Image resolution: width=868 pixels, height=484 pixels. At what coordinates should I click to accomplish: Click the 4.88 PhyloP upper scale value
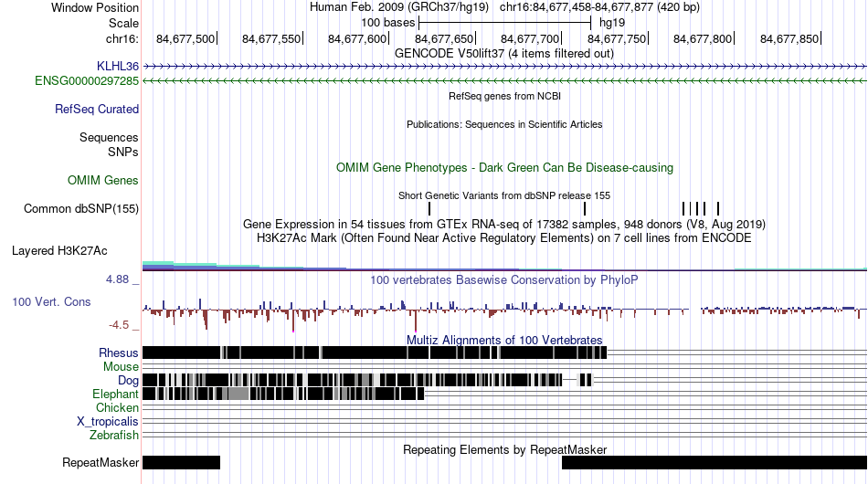117,279
